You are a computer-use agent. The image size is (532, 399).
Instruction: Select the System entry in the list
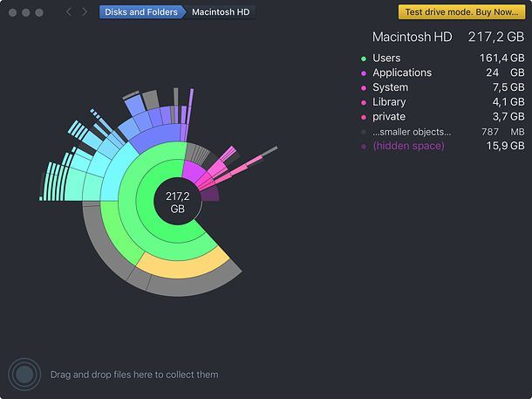pos(442,87)
